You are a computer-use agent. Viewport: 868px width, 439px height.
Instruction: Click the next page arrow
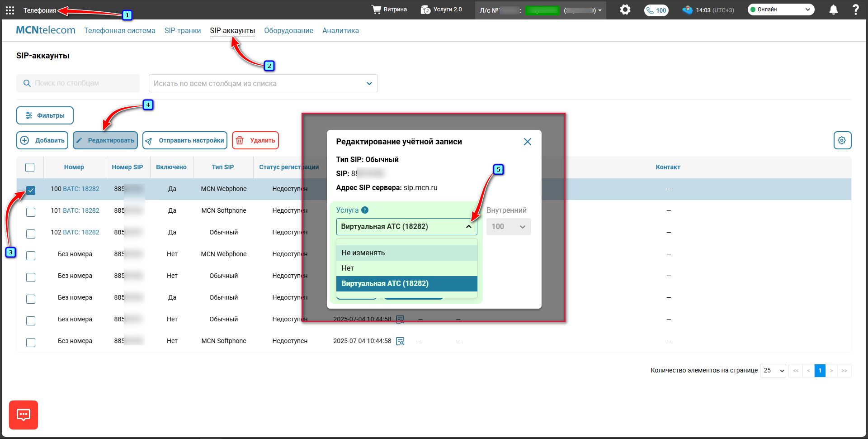(831, 370)
